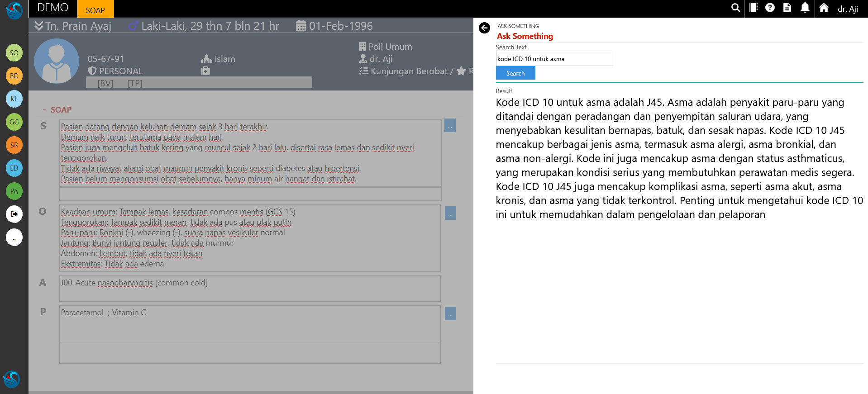868x394 pixels.
Task: Select the BD sidebar circle
Action: [14, 76]
